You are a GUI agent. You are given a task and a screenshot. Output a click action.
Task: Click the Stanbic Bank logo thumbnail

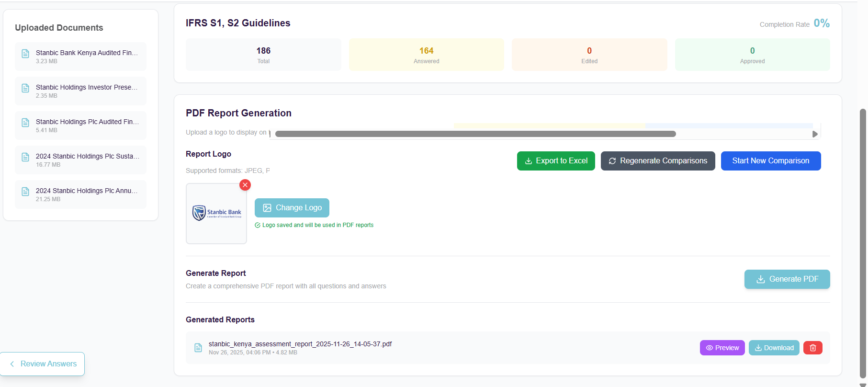(x=216, y=214)
